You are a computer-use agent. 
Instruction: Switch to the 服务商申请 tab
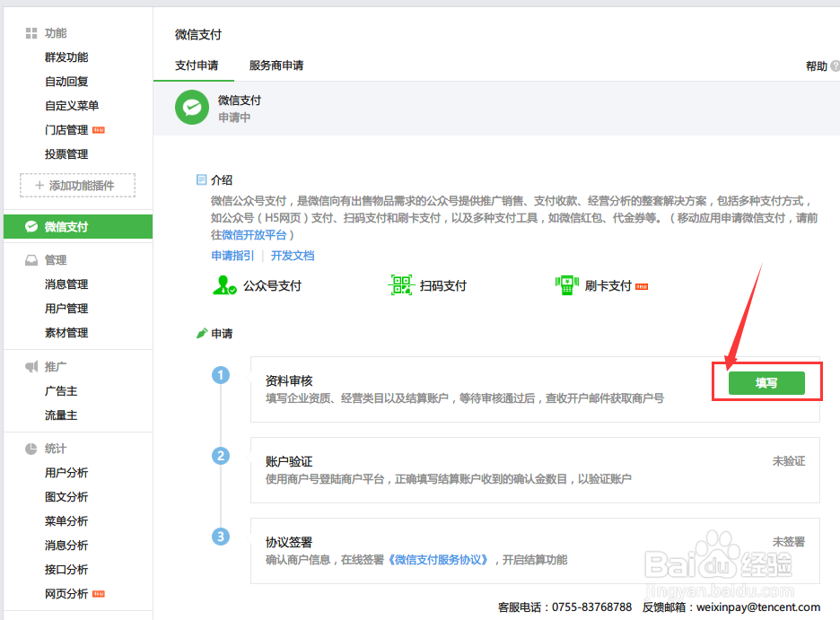[276, 65]
